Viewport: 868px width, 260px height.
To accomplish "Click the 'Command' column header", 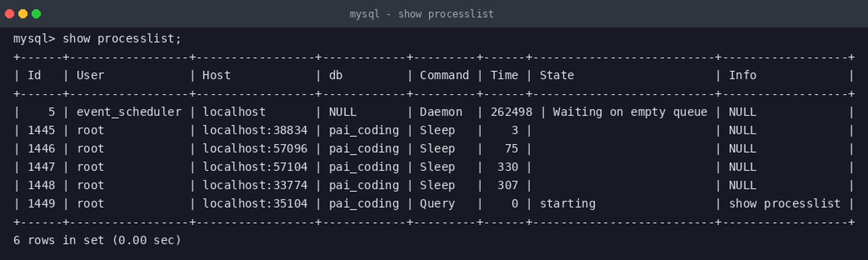I will tap(444, 75).
